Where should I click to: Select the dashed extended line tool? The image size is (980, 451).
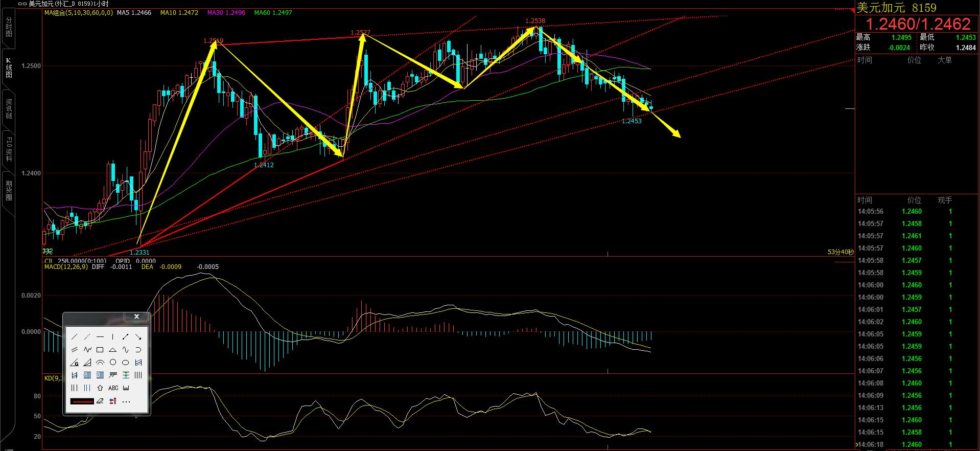(87, 336)
